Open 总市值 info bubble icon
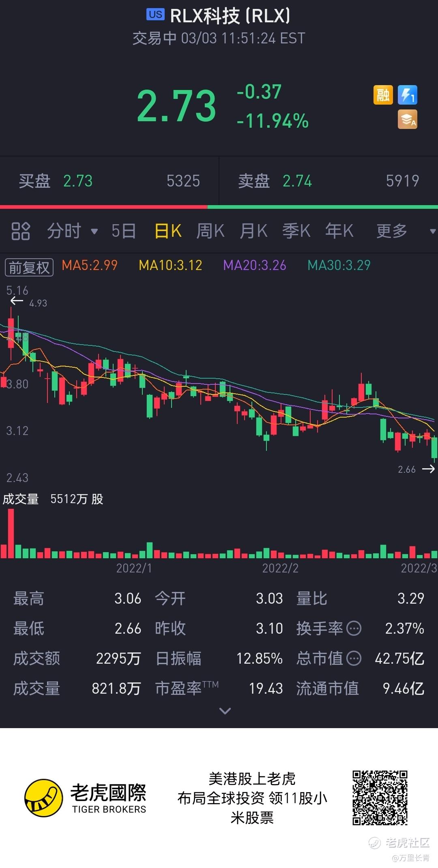The height and width of the screenshot is (868, 438). click(354, 658)
